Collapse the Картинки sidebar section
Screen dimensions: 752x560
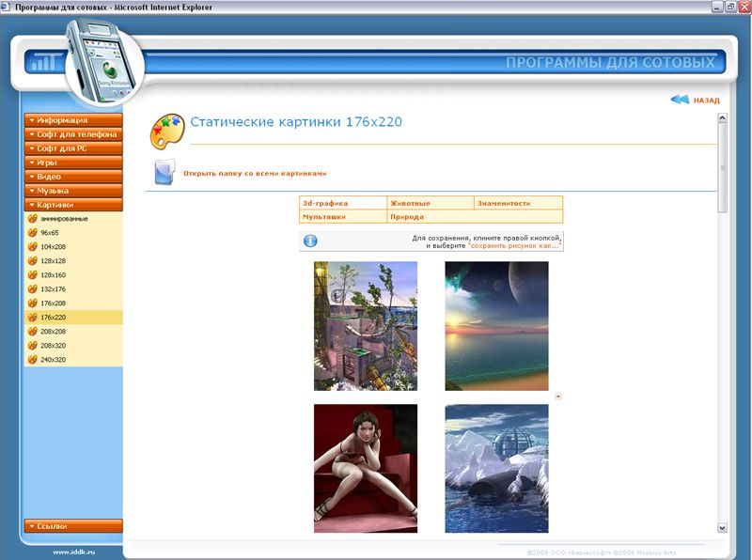(x=73, y=205)
